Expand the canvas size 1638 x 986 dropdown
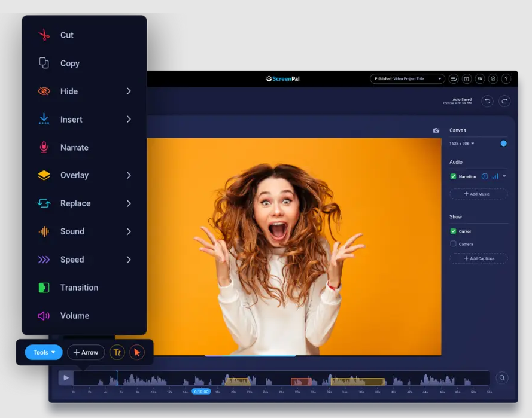The height and width of the screenshot is (418, 532). (x=462, y=144)
